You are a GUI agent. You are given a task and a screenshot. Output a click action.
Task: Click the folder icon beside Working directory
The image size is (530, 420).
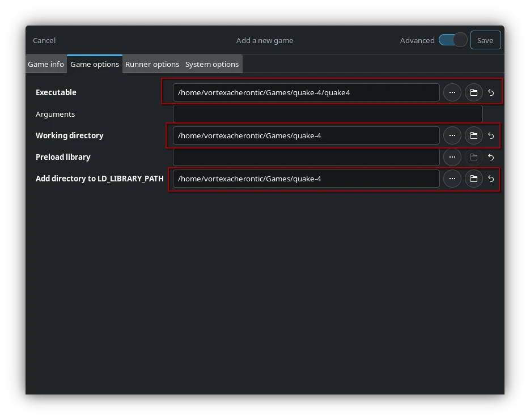click(474, 135)
